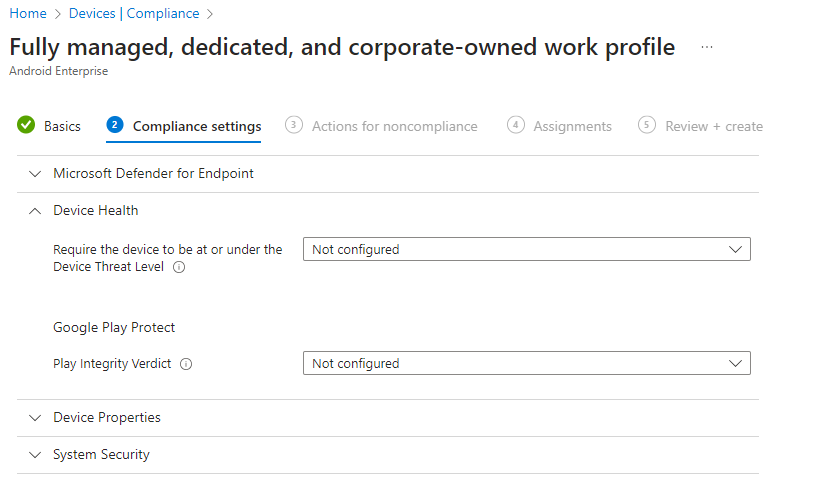Expand the Microsoft Defender for Endpoint section
Screen dimensions: 818x486
388,174
